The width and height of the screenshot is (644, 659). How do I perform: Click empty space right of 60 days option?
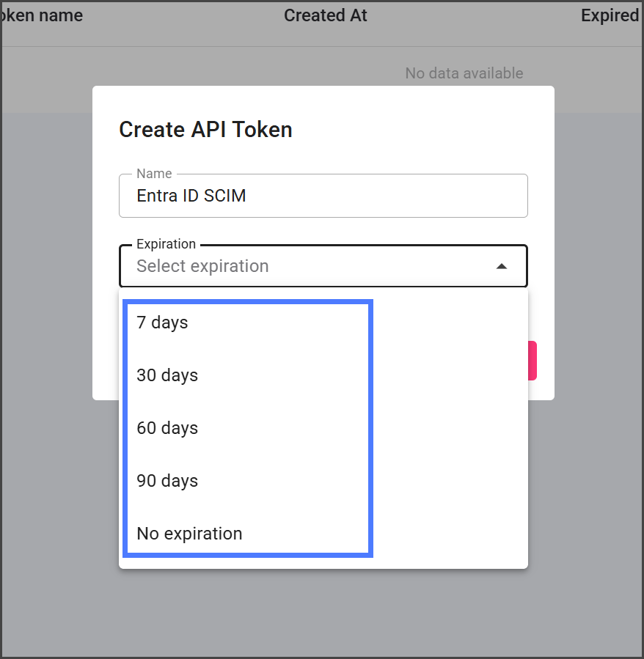point(447,428)
